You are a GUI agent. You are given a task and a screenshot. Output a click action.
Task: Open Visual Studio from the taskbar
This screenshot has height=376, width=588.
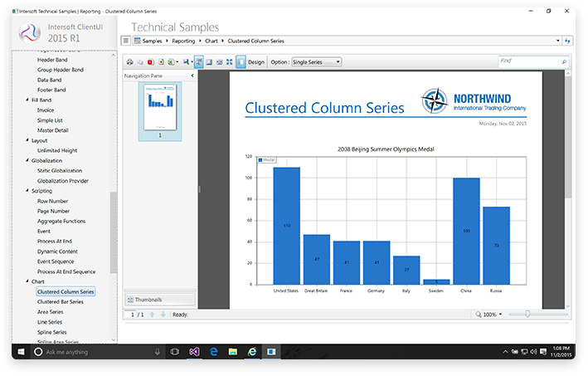(x=193, y=352)
